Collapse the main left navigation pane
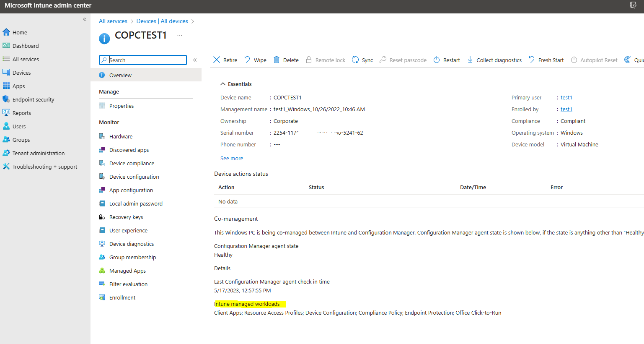 [x=85, y=19]
